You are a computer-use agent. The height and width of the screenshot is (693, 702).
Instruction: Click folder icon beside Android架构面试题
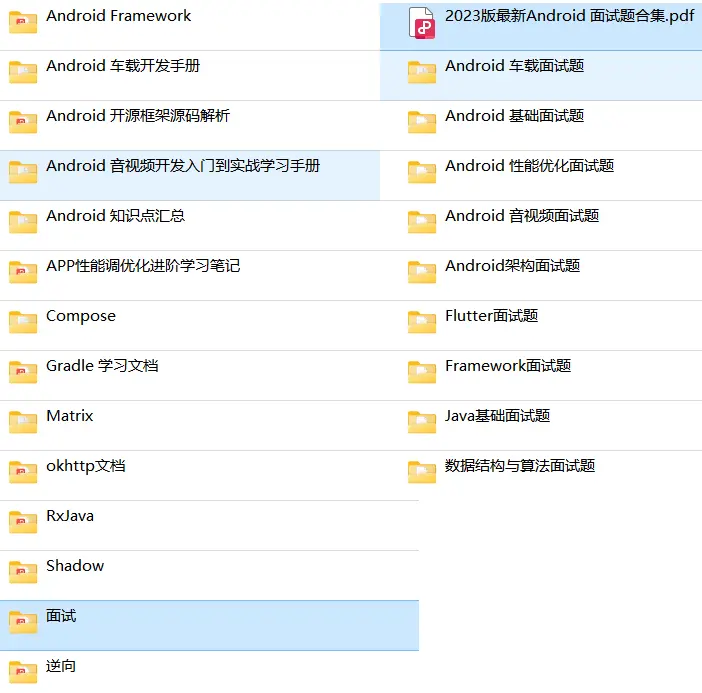[x=422, y=272]
